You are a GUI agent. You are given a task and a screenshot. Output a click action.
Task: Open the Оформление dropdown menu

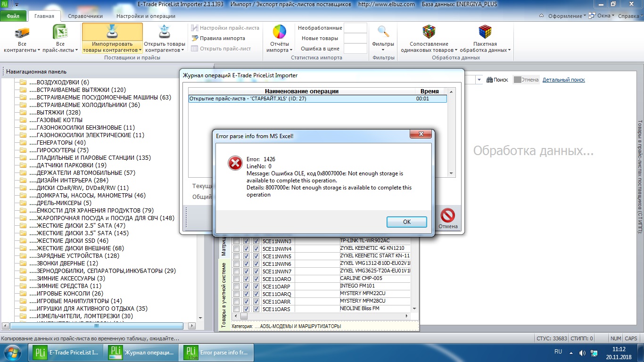click(x=567, y=16)
